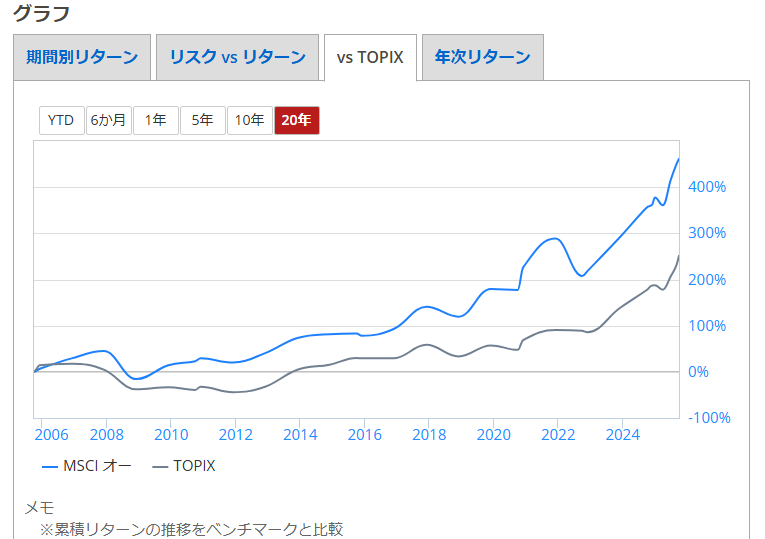
Task: Open the リスク vs リターン tab
Action: coord(237,57)
